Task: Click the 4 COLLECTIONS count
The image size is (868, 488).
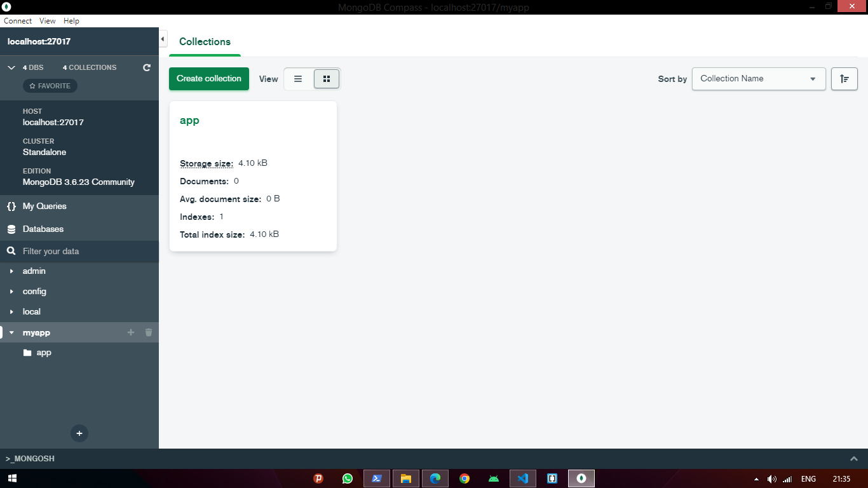Action: [90, 67]
